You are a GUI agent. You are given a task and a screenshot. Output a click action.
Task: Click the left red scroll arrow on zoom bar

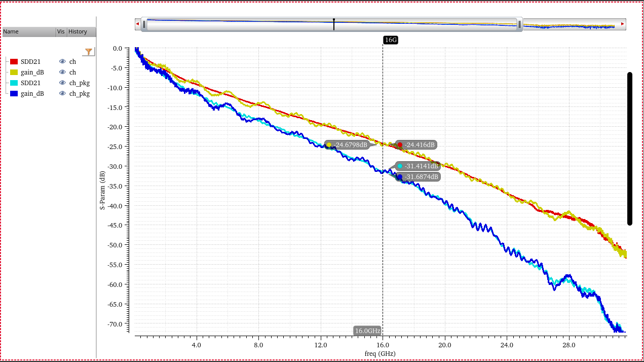[x=137, y=24]
